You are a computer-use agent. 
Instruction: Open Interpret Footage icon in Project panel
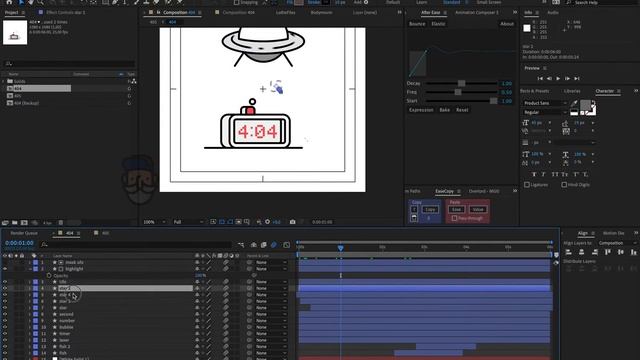pyautogui.click(x=5, y=222)
